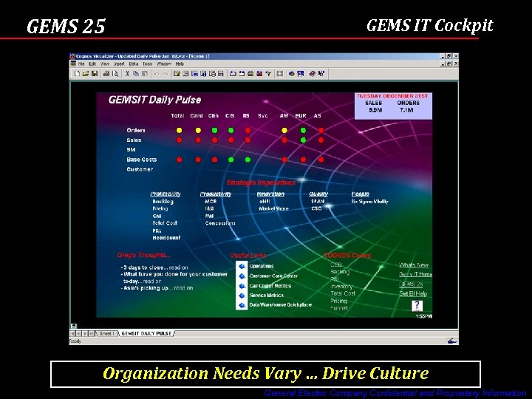Open the Edit menu

coord(92,64)
